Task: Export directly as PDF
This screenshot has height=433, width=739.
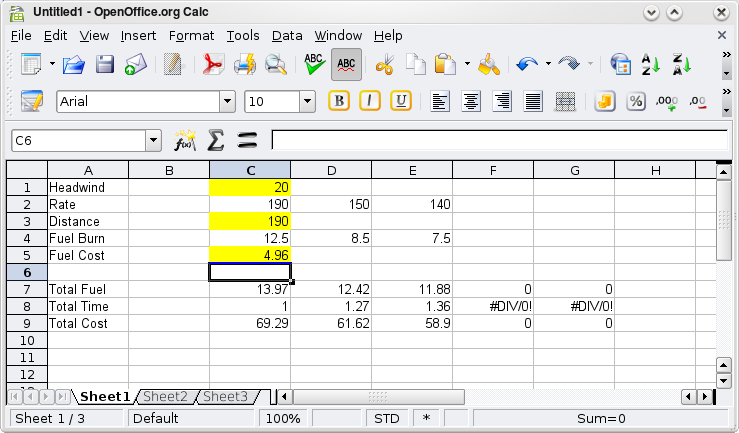Action: [x=213, y=66]
